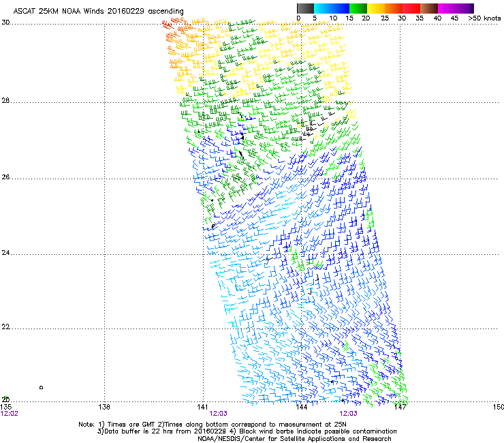Click the latitude label '28'
The image size is (504, 443).
pyautogui.click(x=5, y=101)
